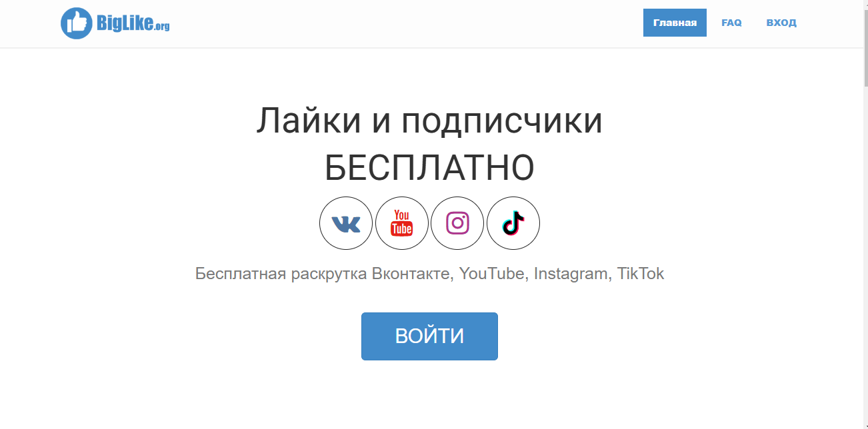Click the word 'подписчики' in the main heading

[x=502, y=123]
